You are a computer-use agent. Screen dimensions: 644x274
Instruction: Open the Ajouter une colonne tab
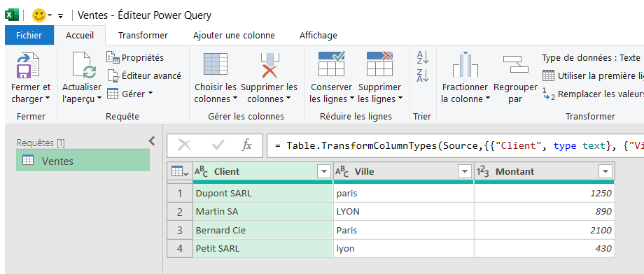click(x=234, y=35)
